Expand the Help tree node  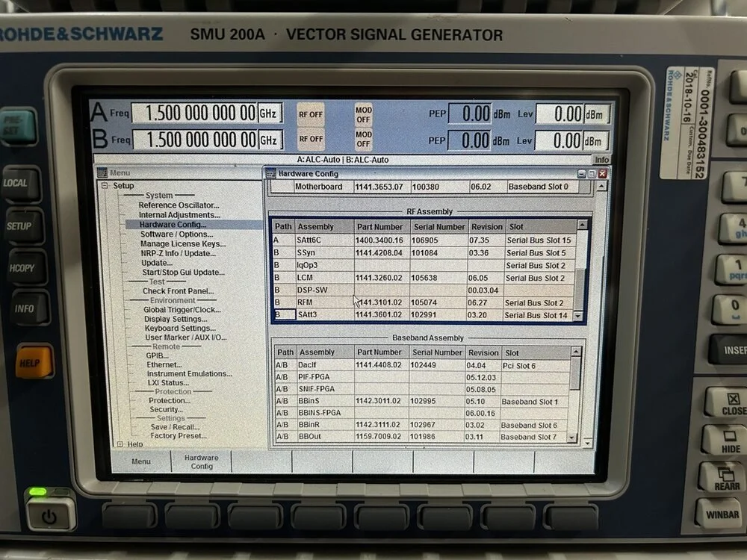[x=120, y=444]
